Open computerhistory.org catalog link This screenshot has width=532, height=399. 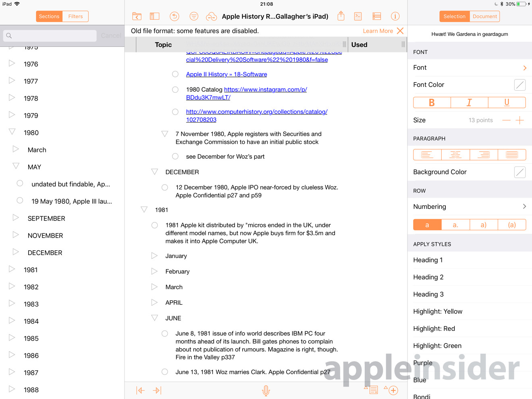pos(257,116)
